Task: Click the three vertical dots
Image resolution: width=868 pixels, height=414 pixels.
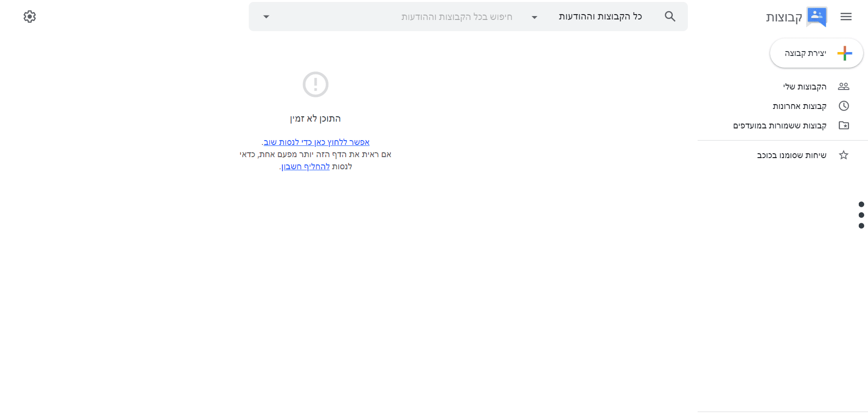Action: (x=861, y=215)
